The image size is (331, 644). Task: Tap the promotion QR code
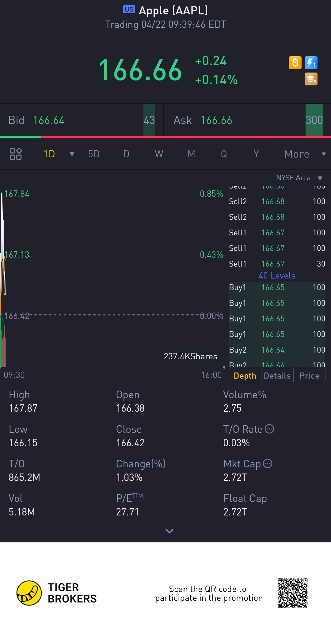pos(293,593)
